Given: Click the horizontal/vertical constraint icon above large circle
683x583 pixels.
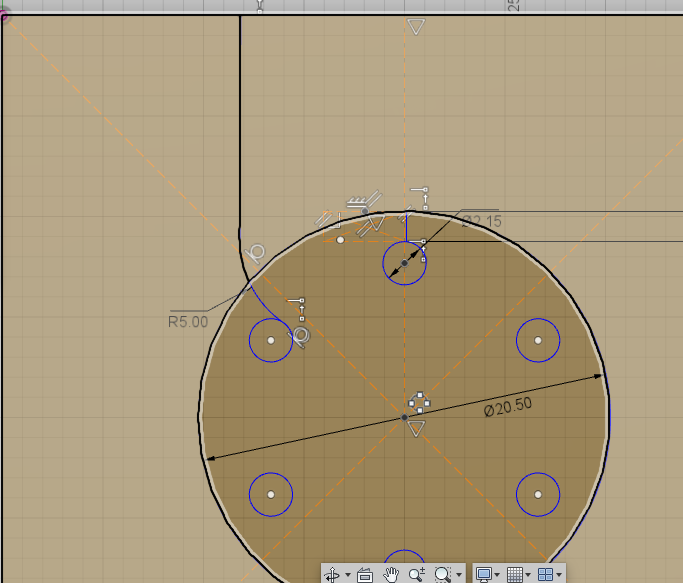Looking at the screenshot, I should (421, 198).
